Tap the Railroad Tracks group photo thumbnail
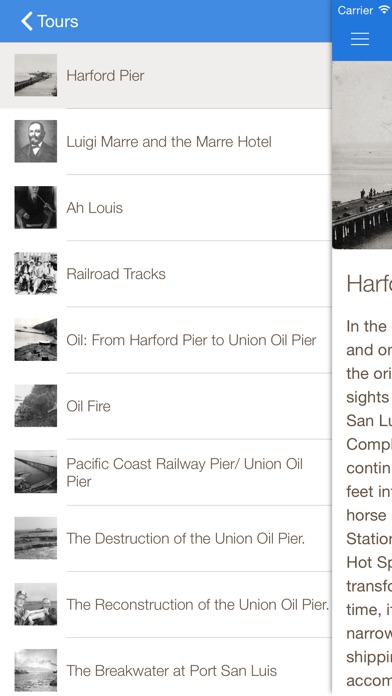Image resolution: width=392 pixels, height=696 pixels. pos(36,273)
